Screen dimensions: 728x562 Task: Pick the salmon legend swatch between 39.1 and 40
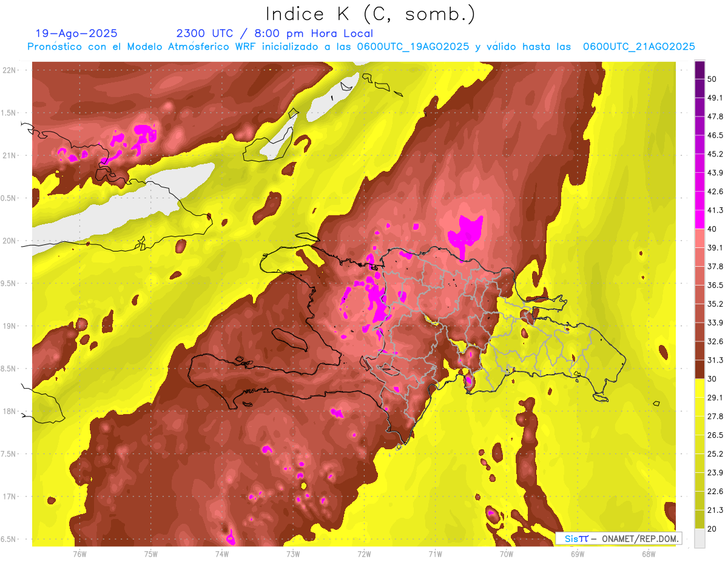click(x=699, y=238)
